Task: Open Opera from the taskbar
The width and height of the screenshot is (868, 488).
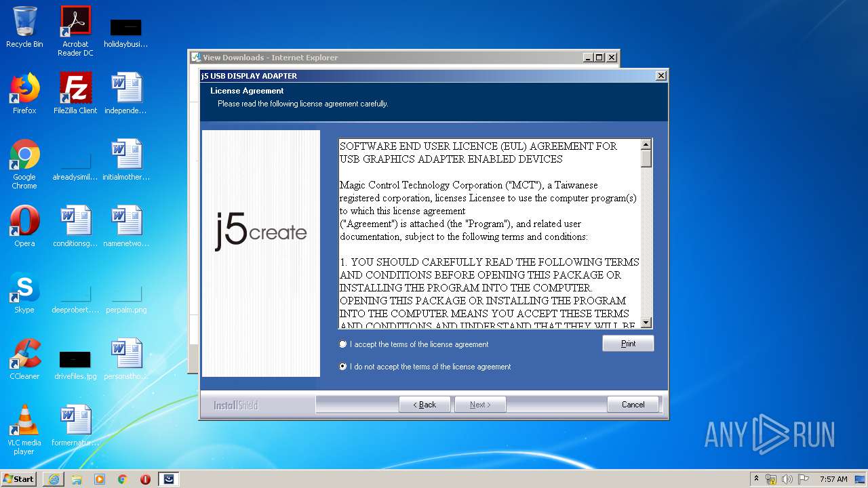Action: click(x=145, y=479)
